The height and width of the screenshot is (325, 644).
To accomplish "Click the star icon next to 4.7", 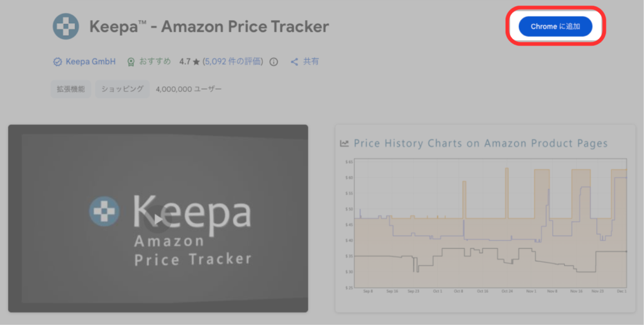I will tap(196, 62).
